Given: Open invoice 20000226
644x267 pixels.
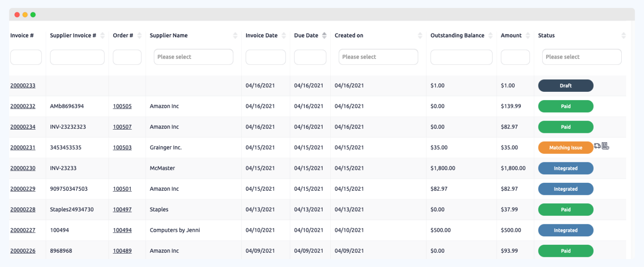Looking at the screenshot, I should pos(23,250).
